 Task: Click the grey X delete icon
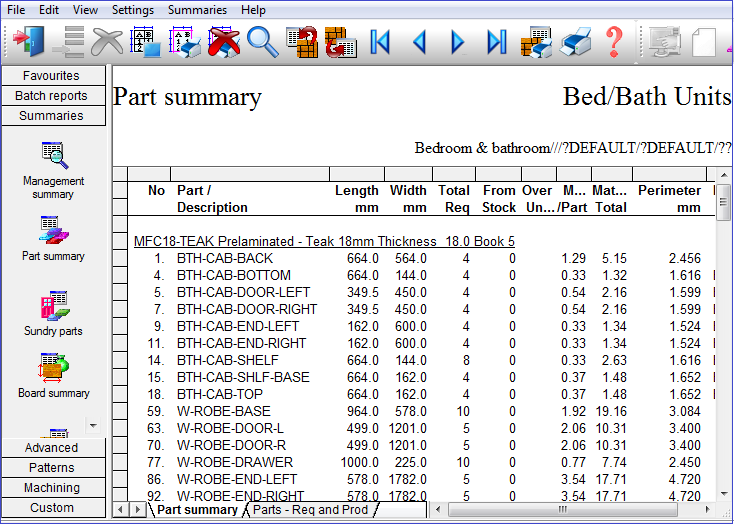coord(107,41)
